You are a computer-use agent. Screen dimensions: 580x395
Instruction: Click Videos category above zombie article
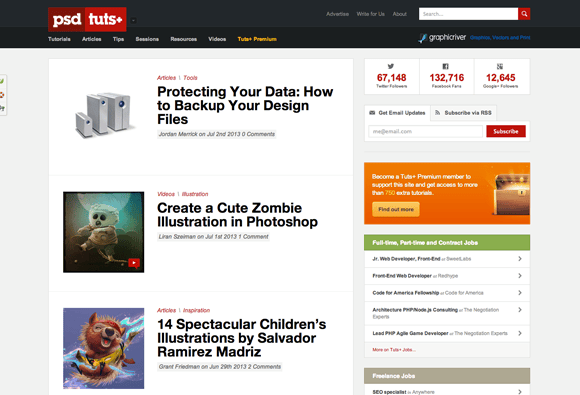coord(166,194)
